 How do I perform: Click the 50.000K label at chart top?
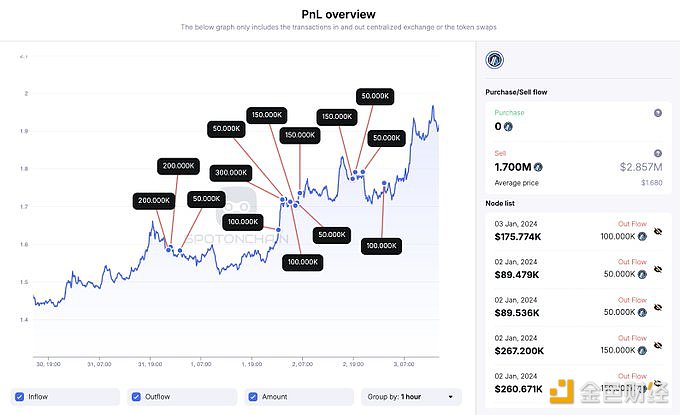pyautogui.click(x=375, y=96)
